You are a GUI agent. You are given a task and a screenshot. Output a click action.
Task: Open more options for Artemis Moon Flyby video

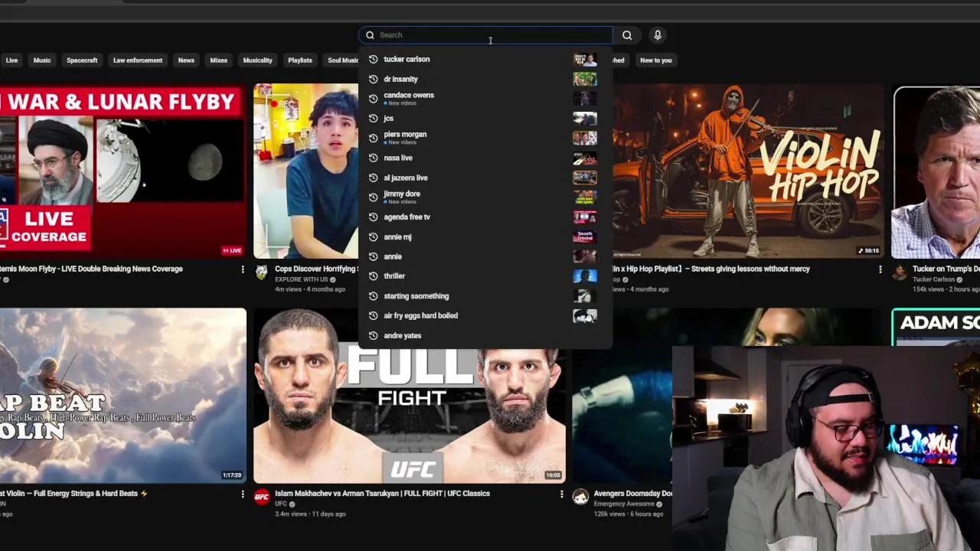243,269
